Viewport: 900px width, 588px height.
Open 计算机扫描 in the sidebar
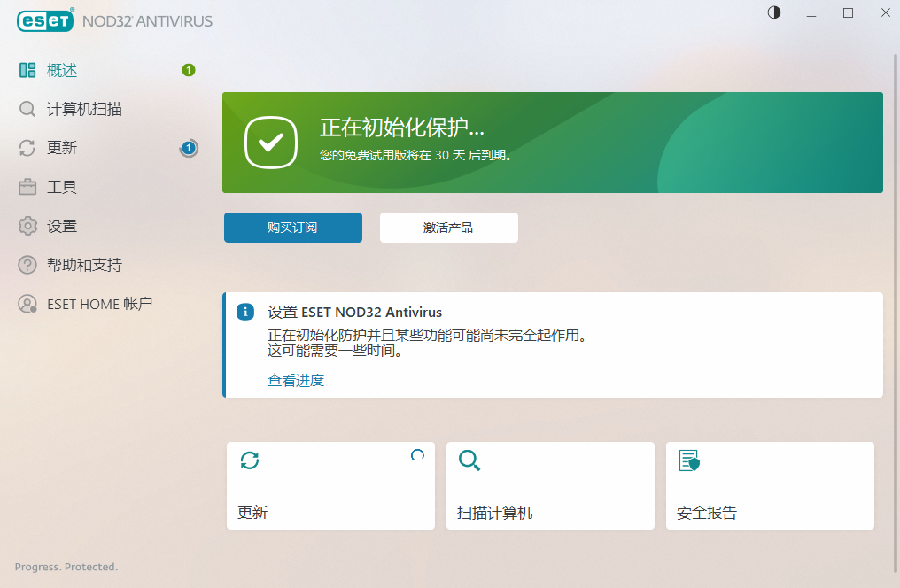pos(84,109)
